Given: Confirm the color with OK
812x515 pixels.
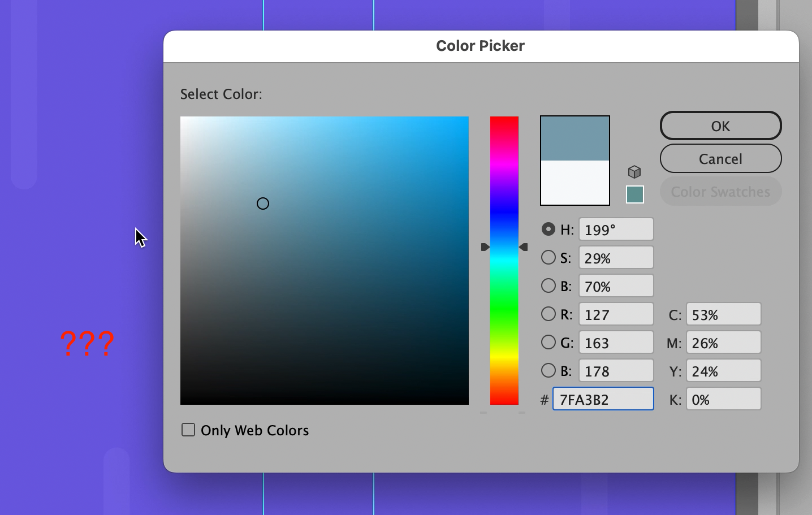Looking at the screenshot, I should click(x=720, y=125).
